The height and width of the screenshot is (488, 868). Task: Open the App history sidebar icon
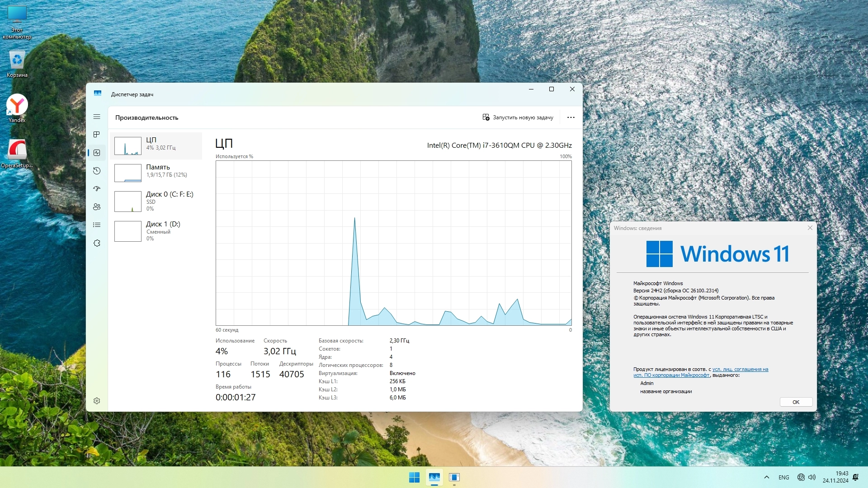click(97, 171)
